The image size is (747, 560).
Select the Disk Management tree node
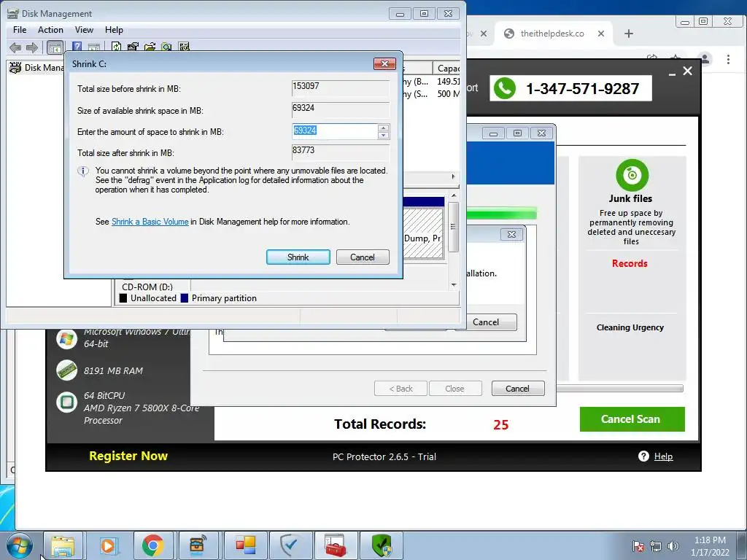coord(37,68)
